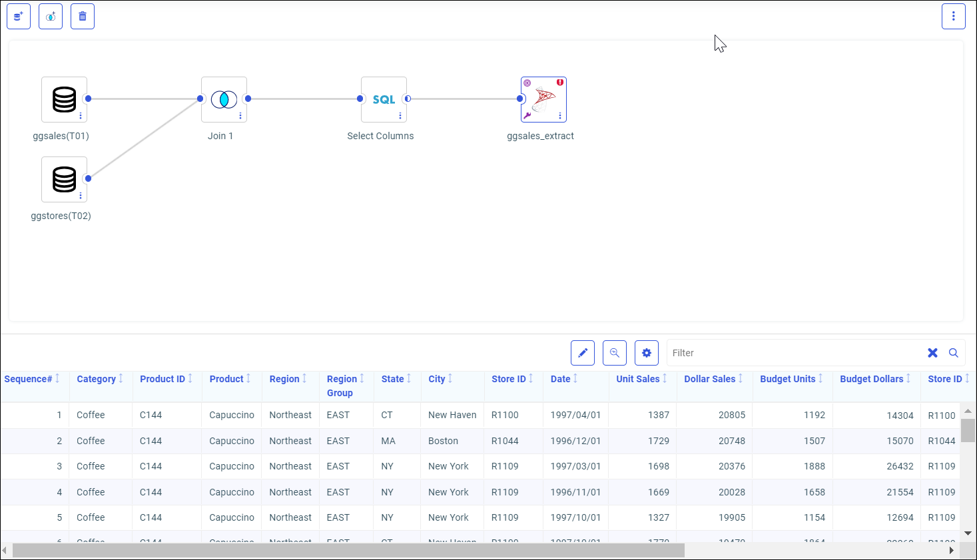Click the magnifier data profiling icon
This screenshot has height=560, width=977.
coord(615,353)
